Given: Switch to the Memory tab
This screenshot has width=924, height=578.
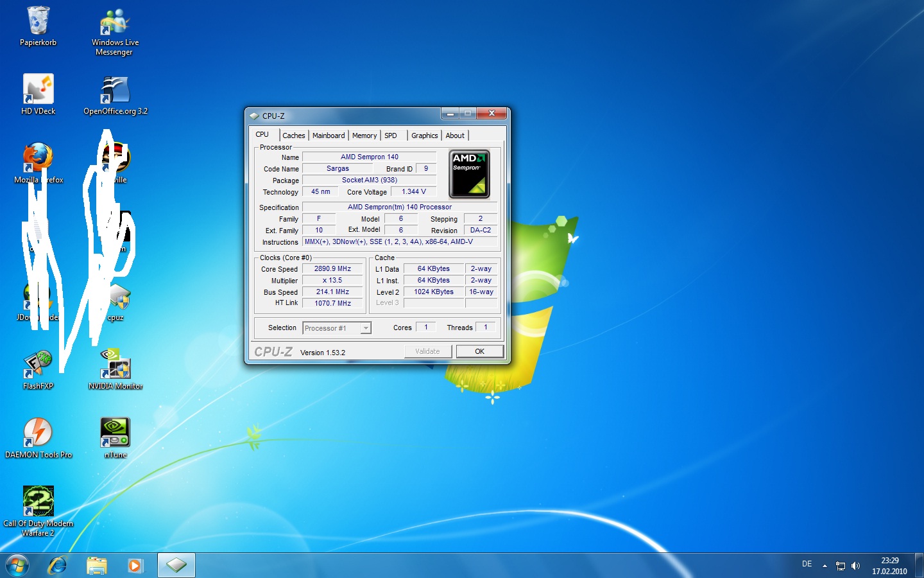Looking at the screenshot, I should (x=364, y=136).
